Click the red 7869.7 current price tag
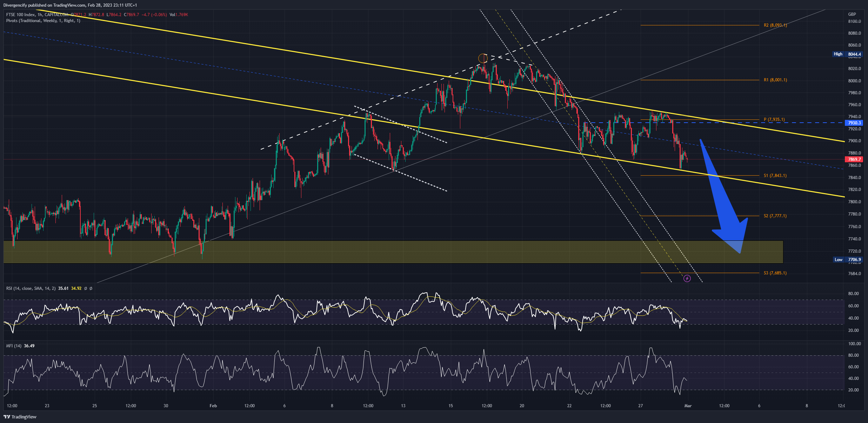The width and height of the screenshot is (868, 423). click(854, 159)
